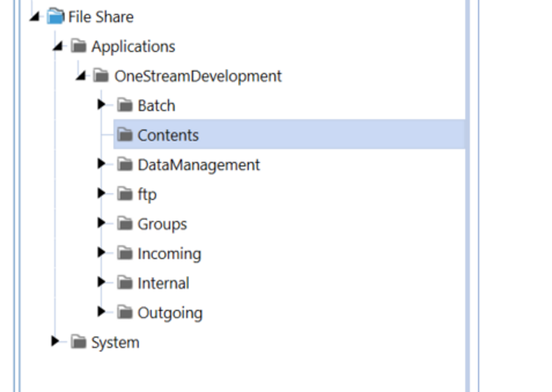Expand the Batch folder node
The height and width of the screenshot is (392, 552).
pyautogui.click(x=102, y=105)
